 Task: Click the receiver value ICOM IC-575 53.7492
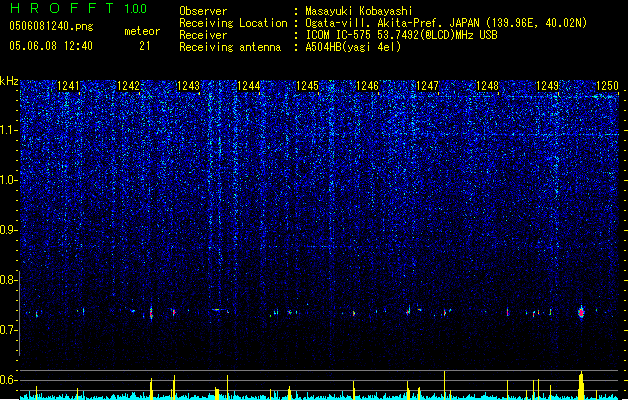pyautogui.click(x=401, y=35)
